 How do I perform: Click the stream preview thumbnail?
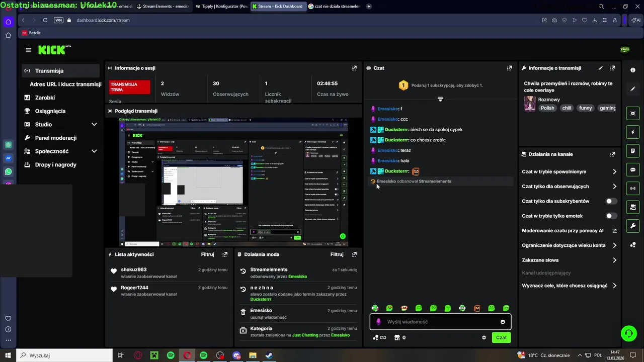pyautogui.click(x=233, y=182)
